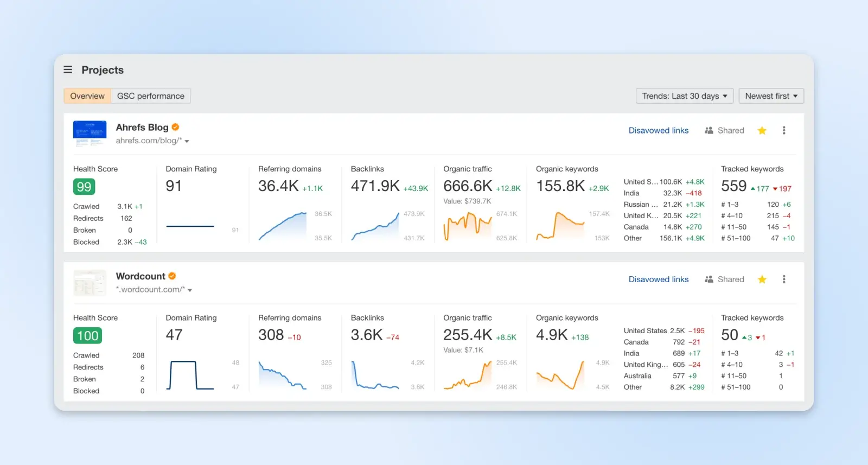Screen dimensions: 868x465
Task: Select the Overview tab
Action: point(87,96)
